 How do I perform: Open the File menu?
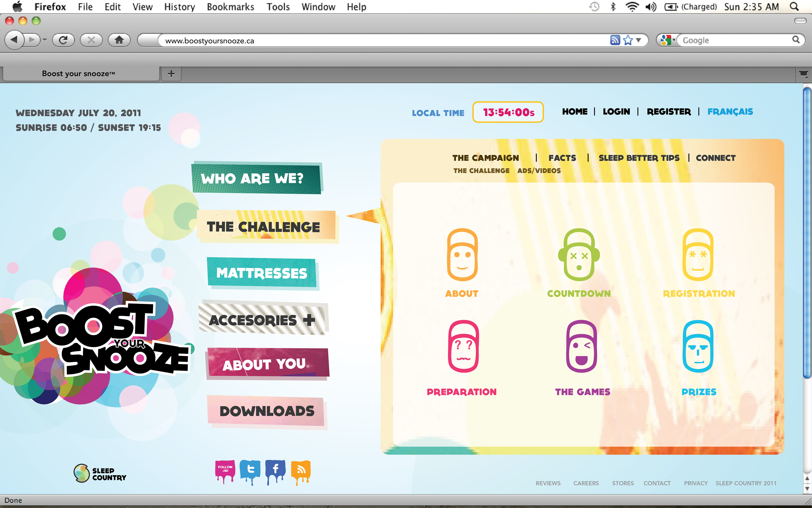point(85,7)
